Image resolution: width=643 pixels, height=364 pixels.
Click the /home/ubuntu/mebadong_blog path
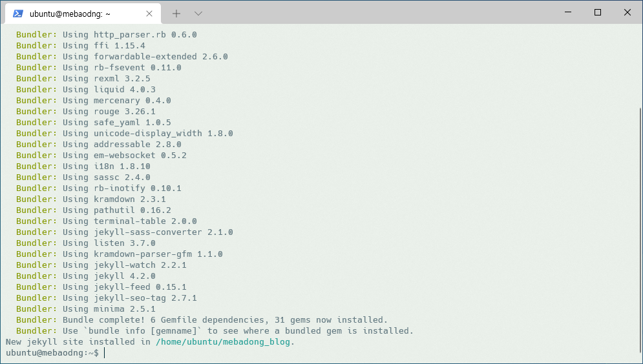point(223,341)
